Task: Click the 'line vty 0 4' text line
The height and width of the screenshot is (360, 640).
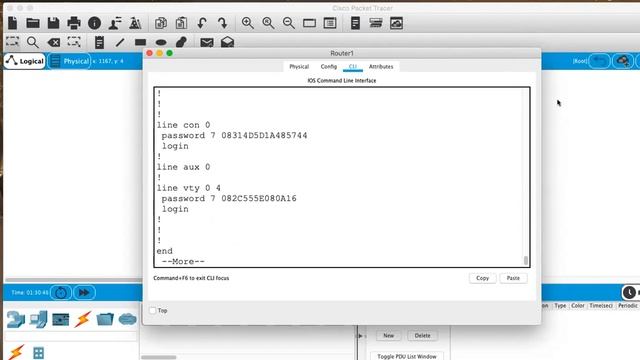Action: click(x=189, y=188)
